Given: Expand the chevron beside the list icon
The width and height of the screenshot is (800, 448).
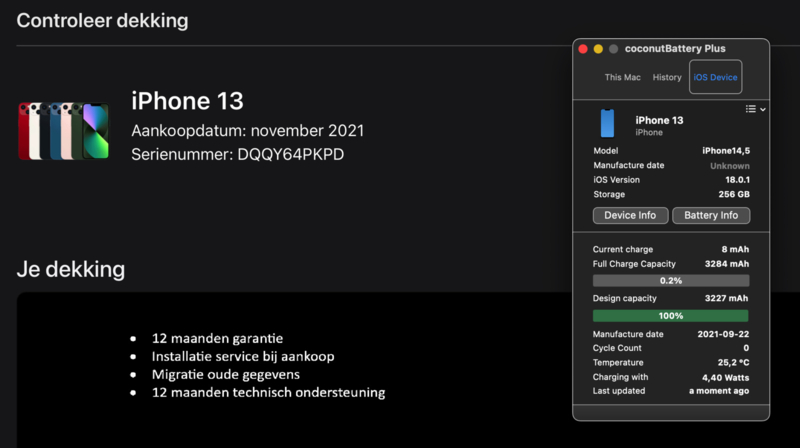Looking at the screenshot, I should pyautogui.click(x=763, y=110).
